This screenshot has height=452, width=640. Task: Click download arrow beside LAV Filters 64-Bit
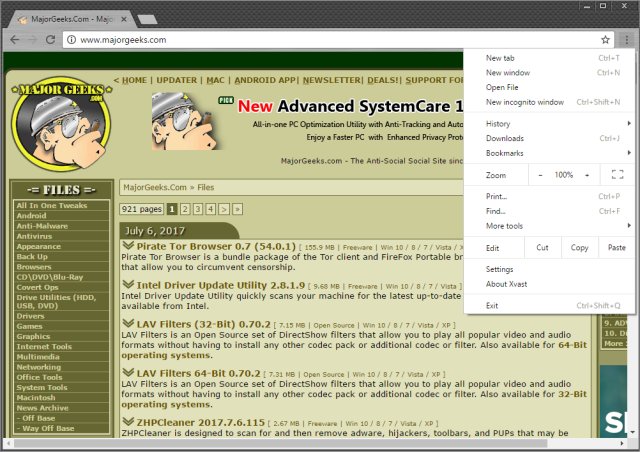point(128,372)
